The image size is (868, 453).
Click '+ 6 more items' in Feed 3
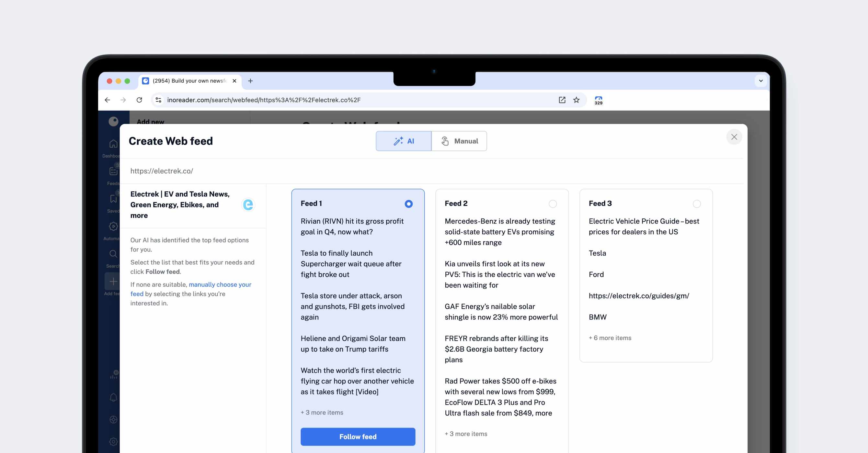[x=610, y=338]
